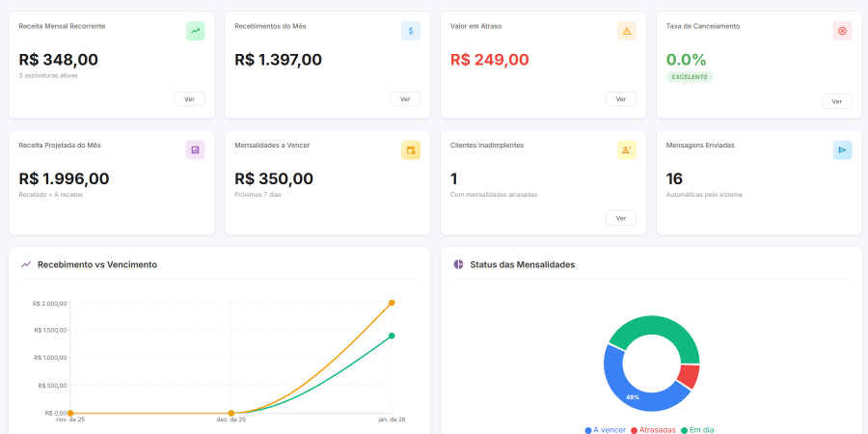Click the yellow calendar icon on Mensalidades a Vencer
This screenshot has width=868, height=434.
[x=411, y=149]
